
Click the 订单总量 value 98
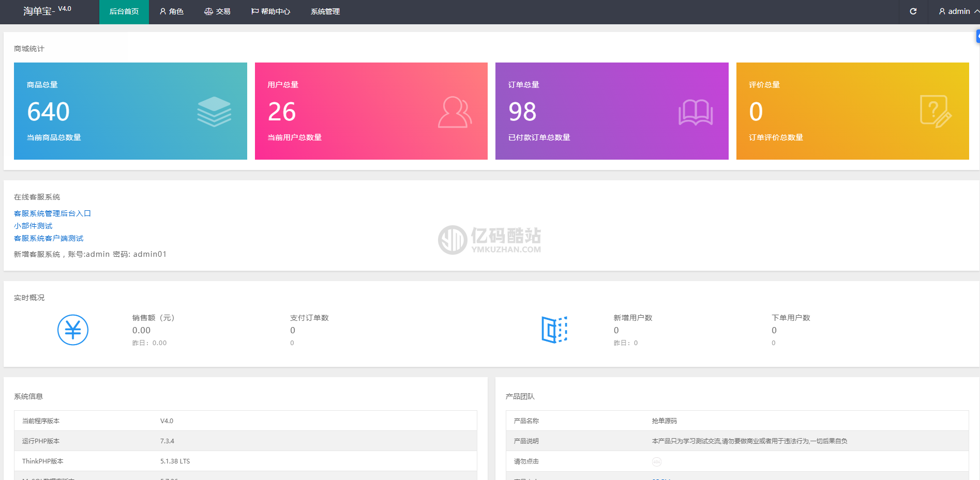coord(522,112)
